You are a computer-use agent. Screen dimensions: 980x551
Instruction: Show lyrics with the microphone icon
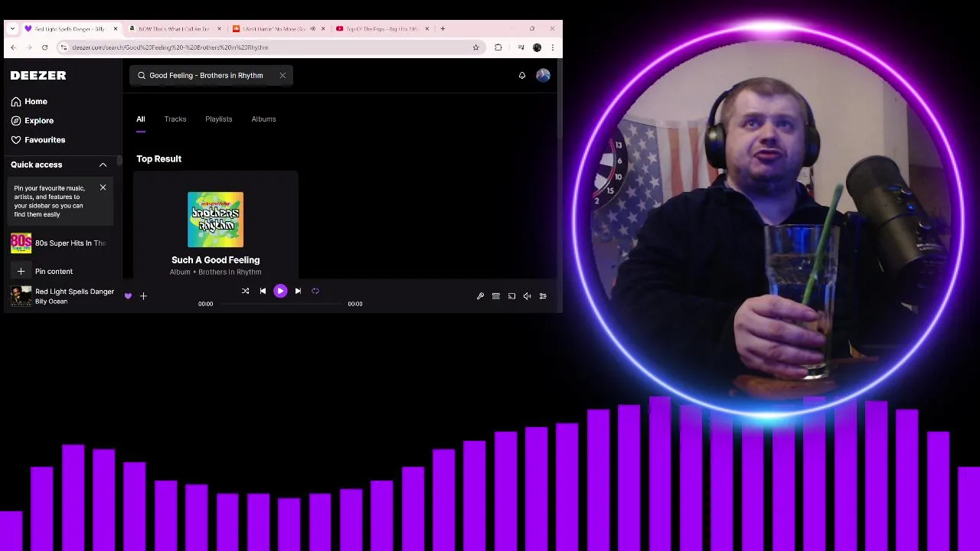[x=480, y=296]
